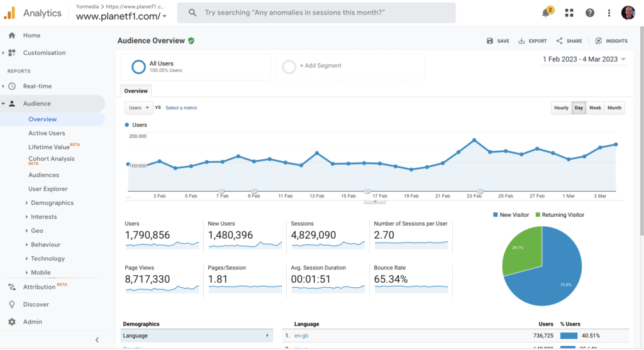This screenshot has height=350, width=644.
Task: Open the Audiences report
Action: coord(43,175)
